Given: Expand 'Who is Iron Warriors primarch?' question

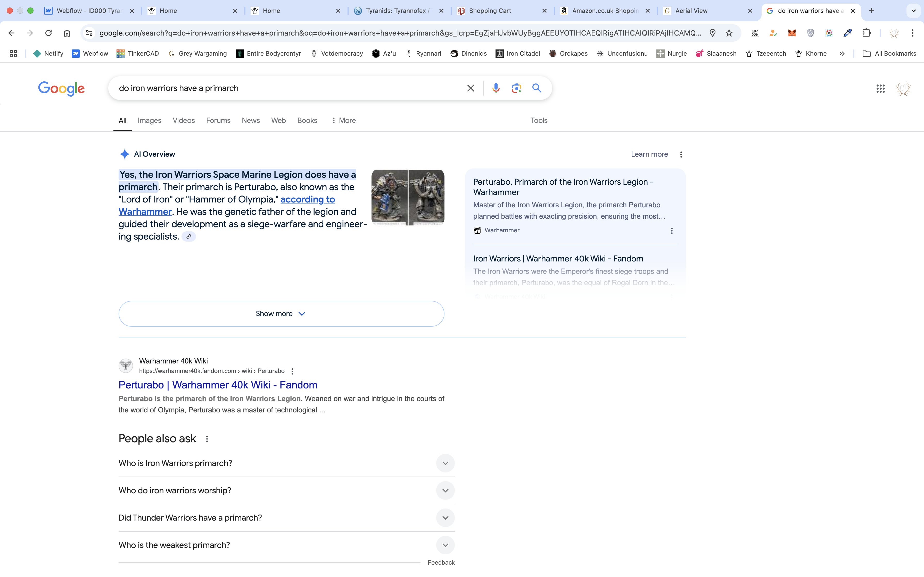Looking at the screenshot, I should click(445, 463).
